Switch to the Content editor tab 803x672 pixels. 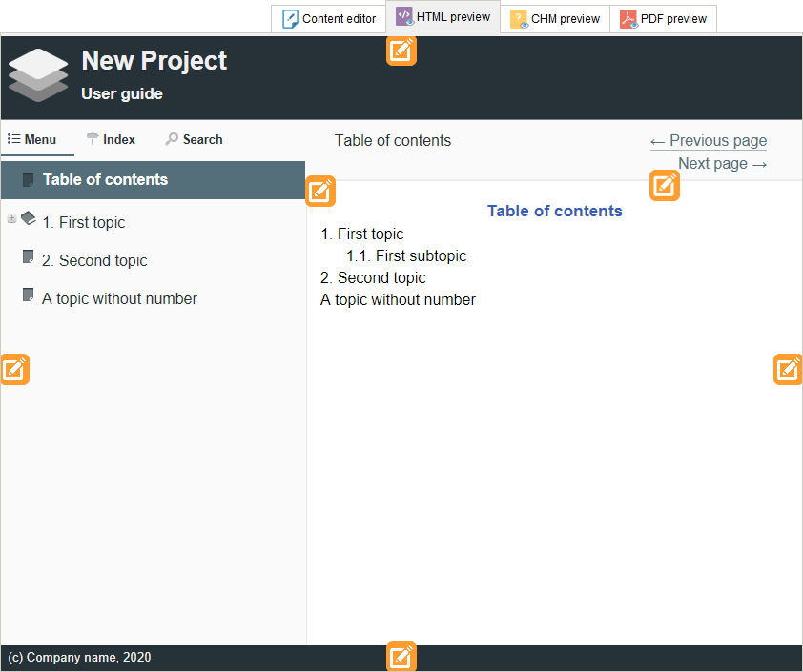329,19
